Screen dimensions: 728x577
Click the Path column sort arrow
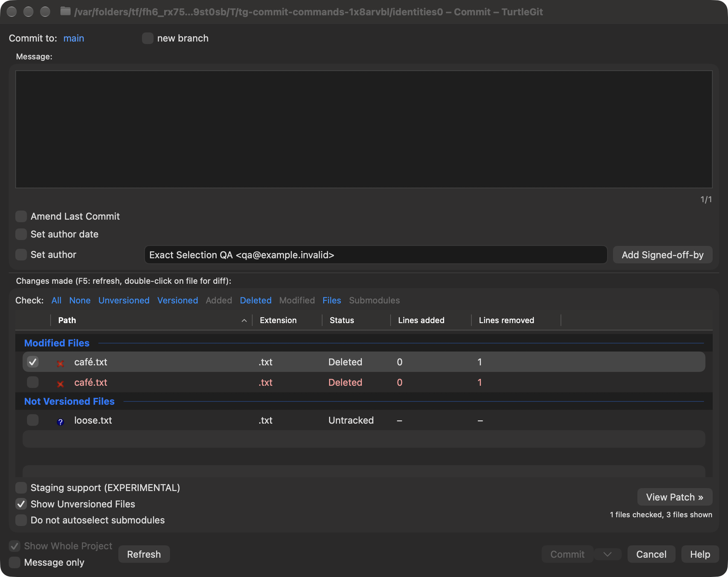click(x=244, y=321)
